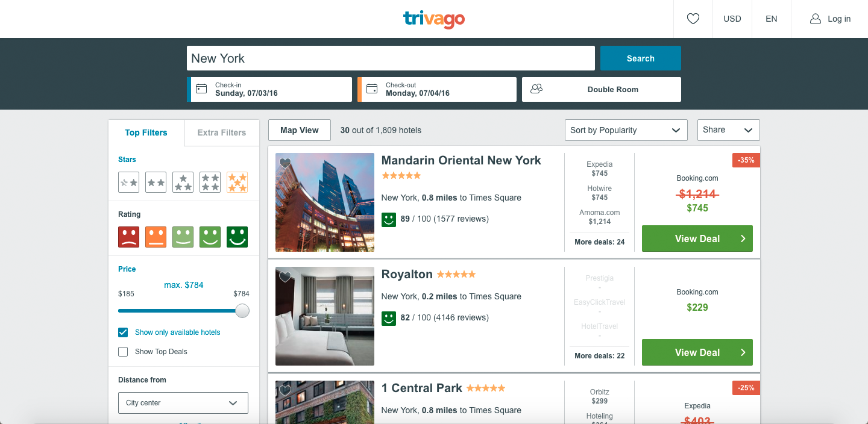Click Mandarin Oriental's $745 Booking.com price
868x424 pixels.
click(697, 208)
